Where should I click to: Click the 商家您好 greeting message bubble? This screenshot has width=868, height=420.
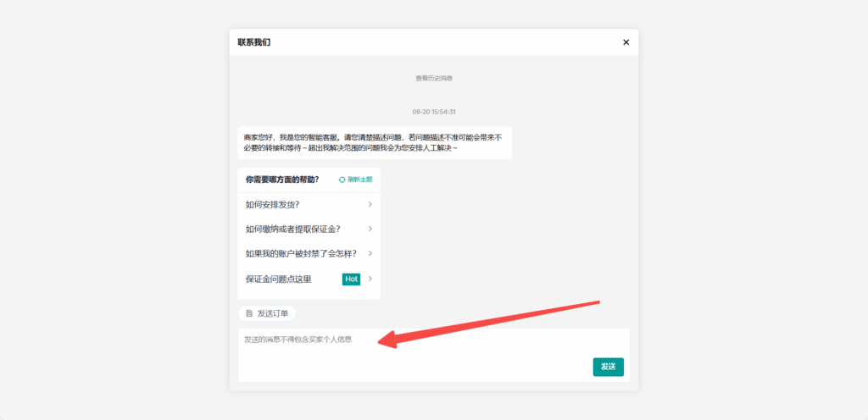(375, 142)
